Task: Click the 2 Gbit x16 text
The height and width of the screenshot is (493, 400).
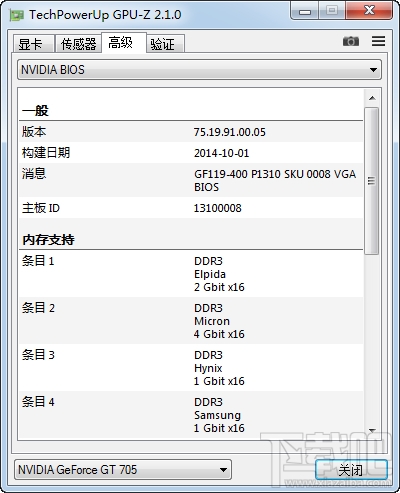Action: pos(219,287)
